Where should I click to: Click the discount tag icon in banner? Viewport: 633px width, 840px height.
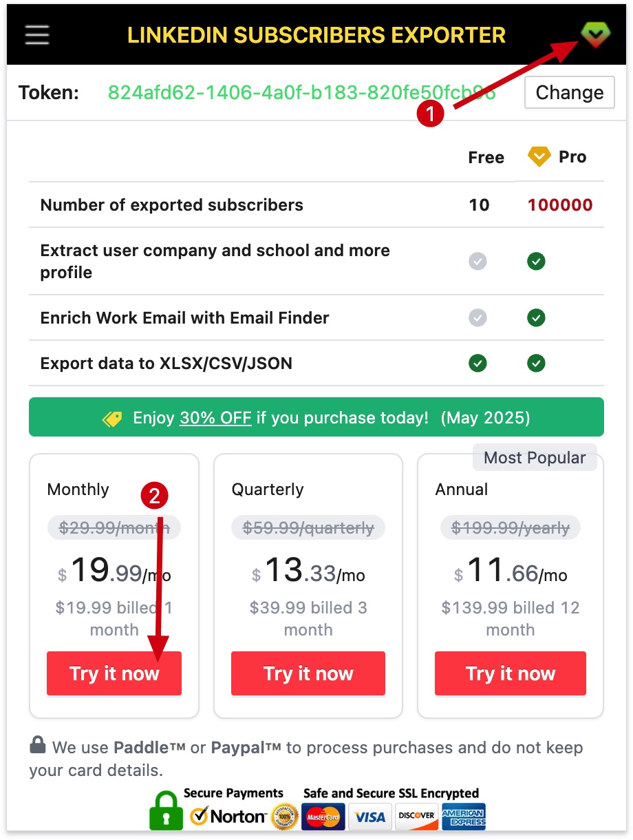(x=112, y=418)
